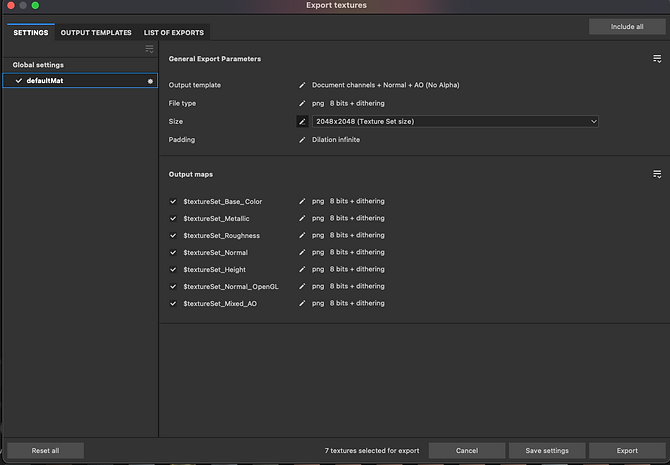Uncheck $textureSet_Roughness map
The height and width of the screenshot is (465, 670).
(173, 235)
